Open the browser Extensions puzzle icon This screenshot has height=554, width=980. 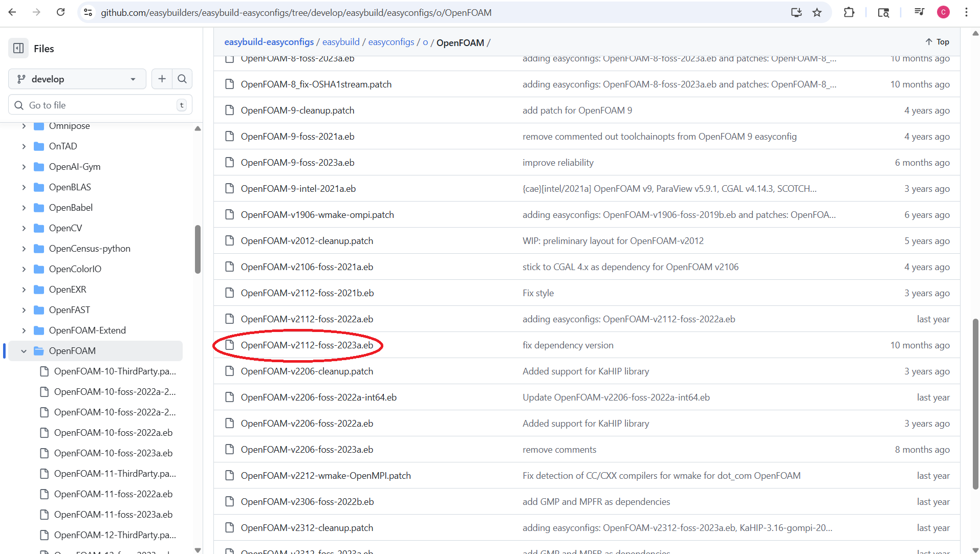coord(848,12)
